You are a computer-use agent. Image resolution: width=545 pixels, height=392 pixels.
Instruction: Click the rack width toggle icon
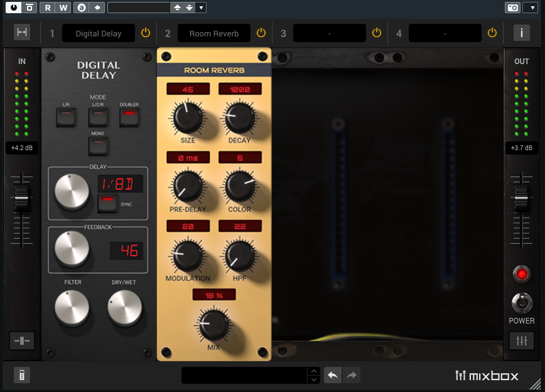23,33
